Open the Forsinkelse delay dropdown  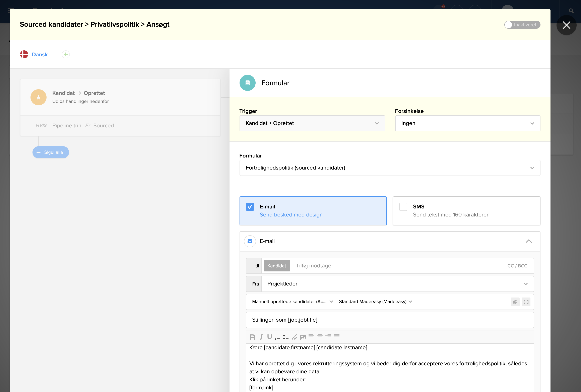point(467,123)
